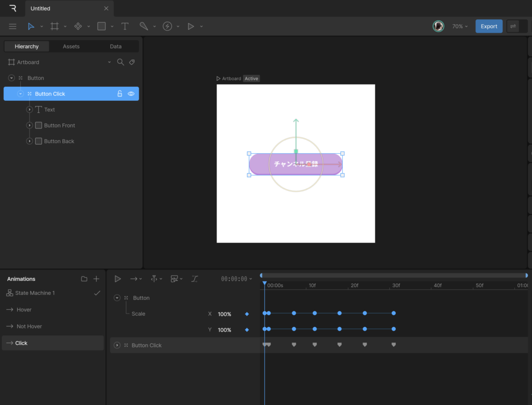The height and width of the screenshot is (405, 532).
Task: Open the 70% zoom dropdown
Action: tap(459, 27)
